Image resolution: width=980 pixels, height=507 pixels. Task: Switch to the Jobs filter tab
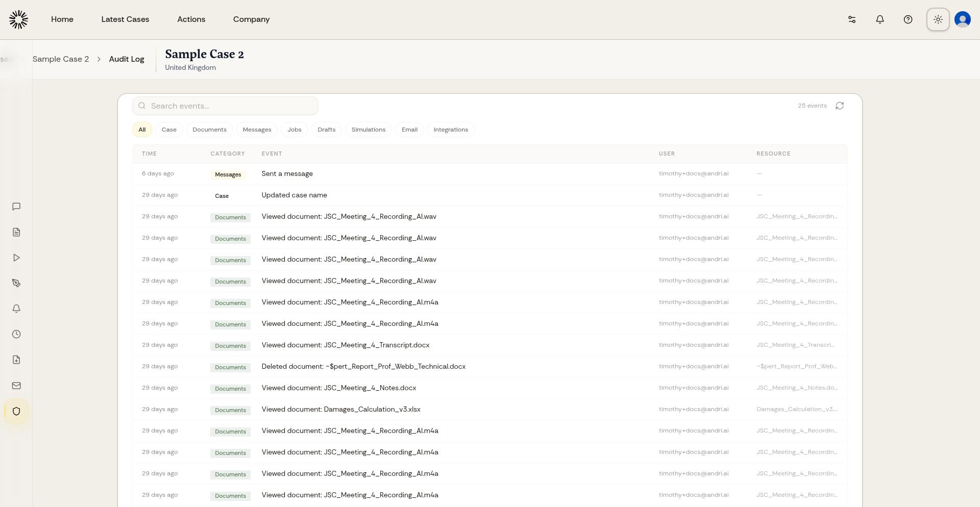tap(294, 130)
